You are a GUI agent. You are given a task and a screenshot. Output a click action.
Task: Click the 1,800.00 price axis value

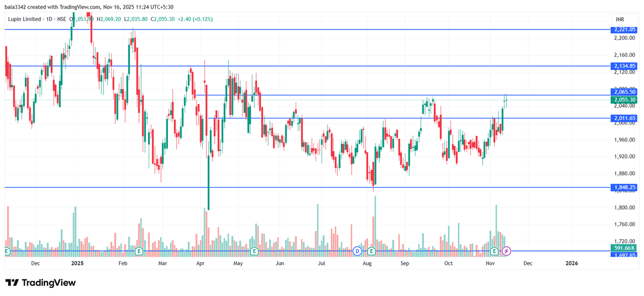pyautogui.click(x=625, y=208)
